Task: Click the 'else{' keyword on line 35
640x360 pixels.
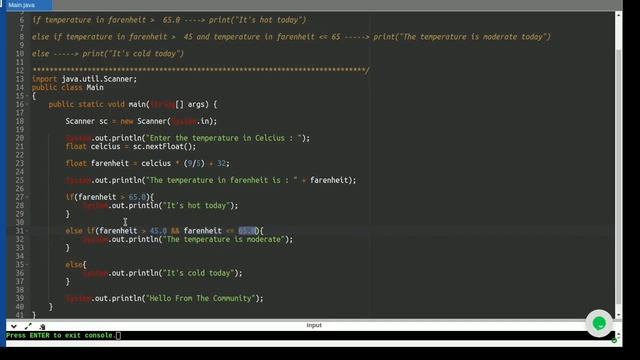Action: [76, 265]
